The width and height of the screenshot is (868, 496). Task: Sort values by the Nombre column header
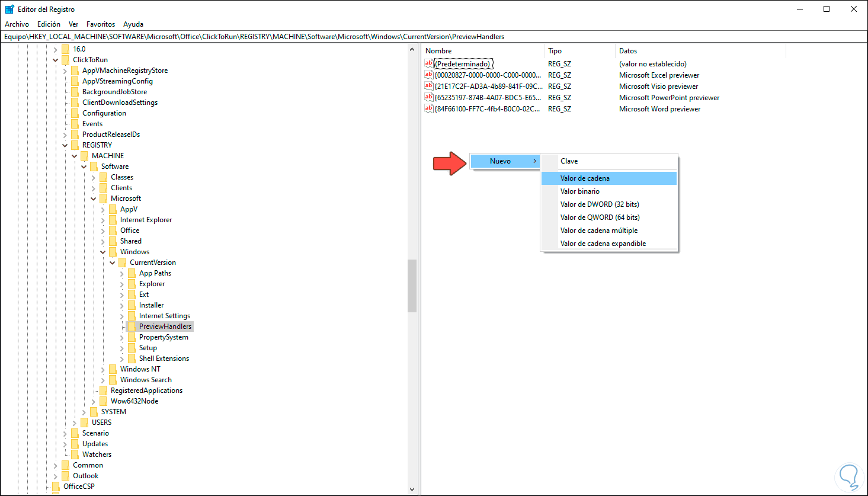(483, 51)
